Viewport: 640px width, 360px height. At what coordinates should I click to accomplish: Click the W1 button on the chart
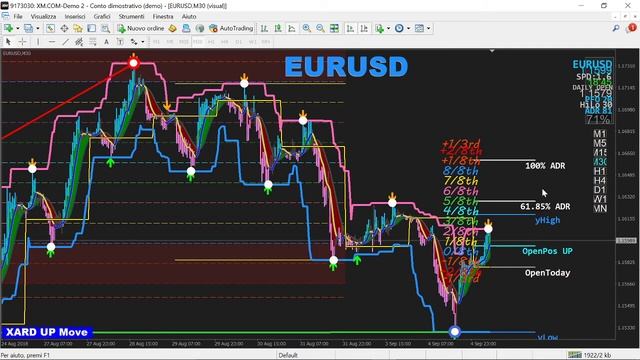[x=600, y=199]
